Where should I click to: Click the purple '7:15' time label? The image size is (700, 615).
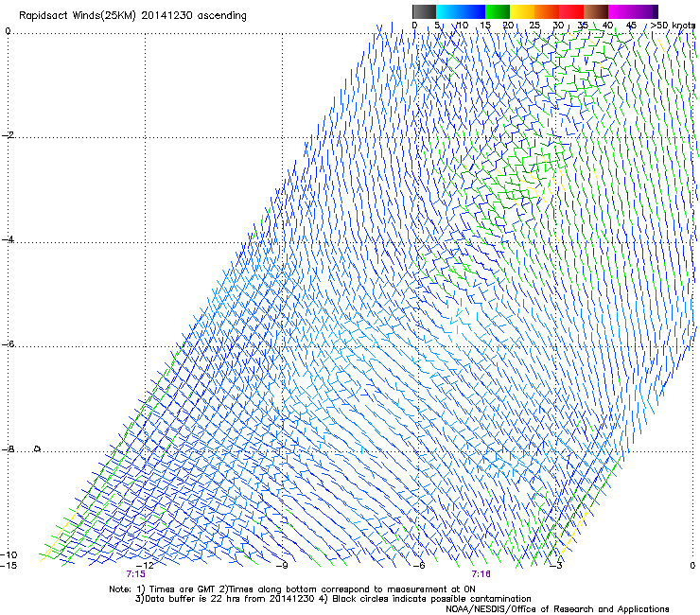click(x=135, y=574)
